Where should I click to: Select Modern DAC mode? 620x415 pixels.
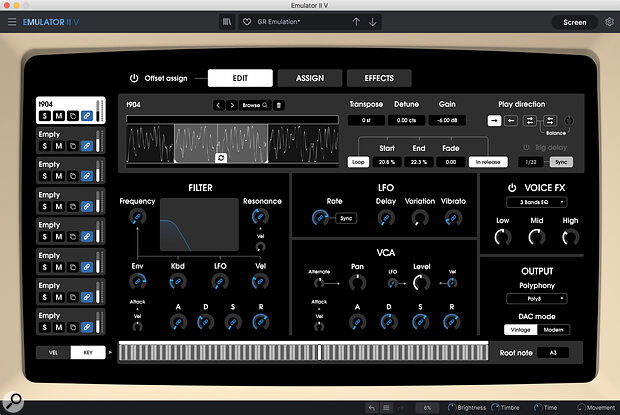(x=553, y=330)
